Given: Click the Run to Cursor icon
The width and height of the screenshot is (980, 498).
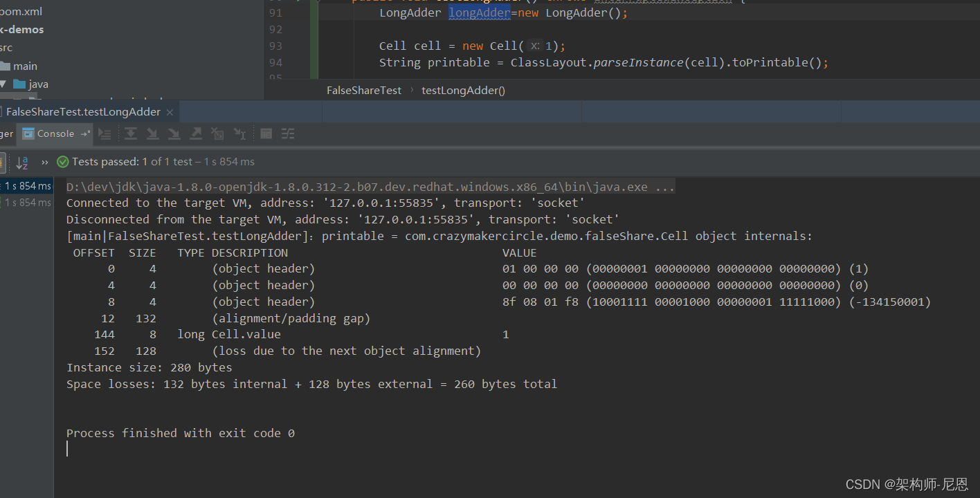Looking at the screenshot, I should tap(239, 133).
